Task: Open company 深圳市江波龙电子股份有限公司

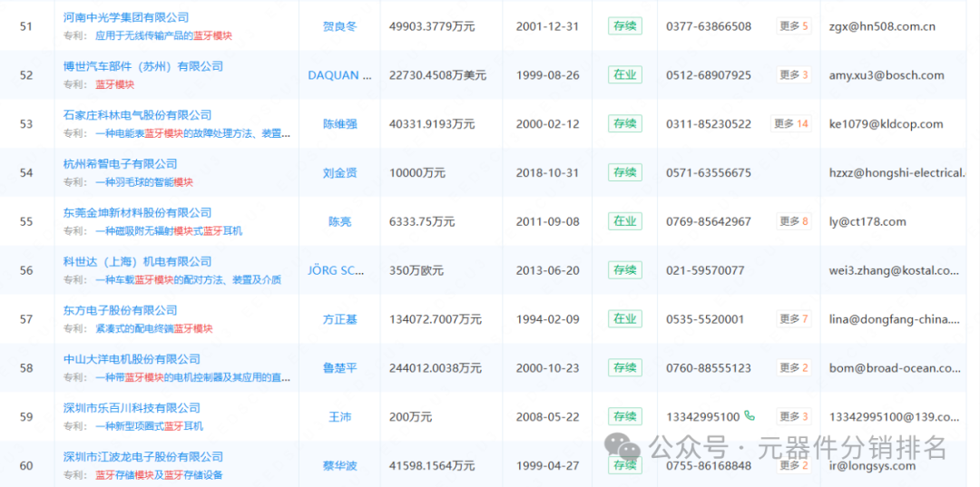Action: click(143, 456)
